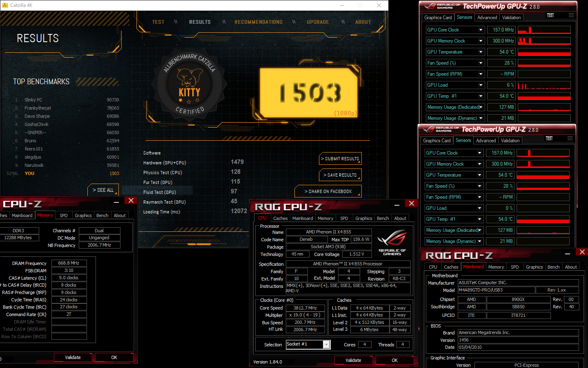
Task: Open Fan Speed (%) dropdown in top GPU-Z
Action: point(481,63)
